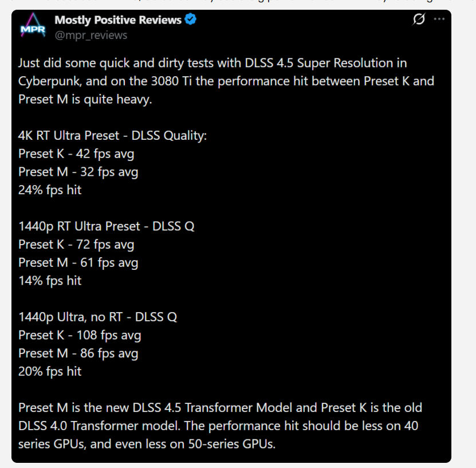476x468 pixels.
Task: Click the "Preset K - 108 fps avg" line
Action: click(80, 335)
